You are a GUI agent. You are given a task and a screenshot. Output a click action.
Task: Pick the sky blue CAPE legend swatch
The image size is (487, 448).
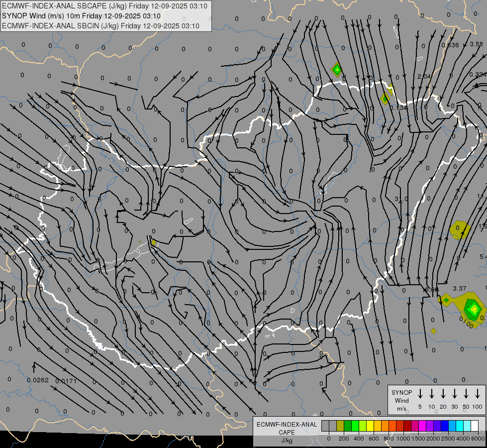453,426
